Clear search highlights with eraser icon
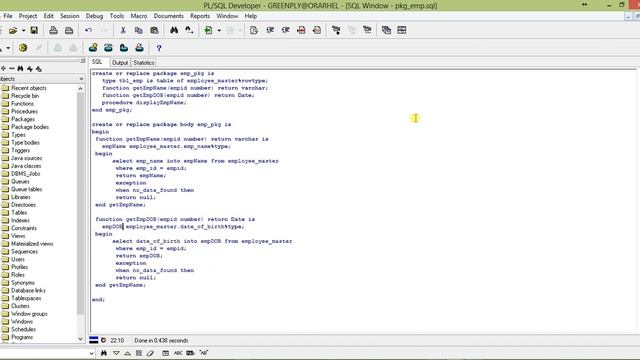This screenshot has height=360, width=640. tap(150, 353)
